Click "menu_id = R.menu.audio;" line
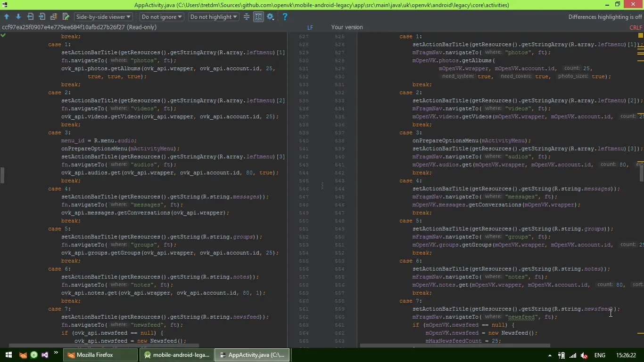 click(99, 140)
